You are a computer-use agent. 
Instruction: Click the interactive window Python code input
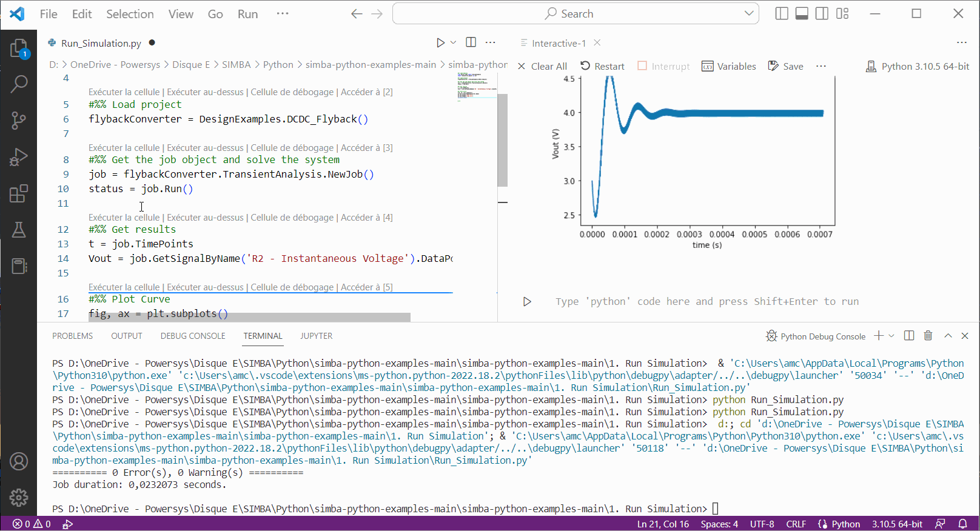706,301
